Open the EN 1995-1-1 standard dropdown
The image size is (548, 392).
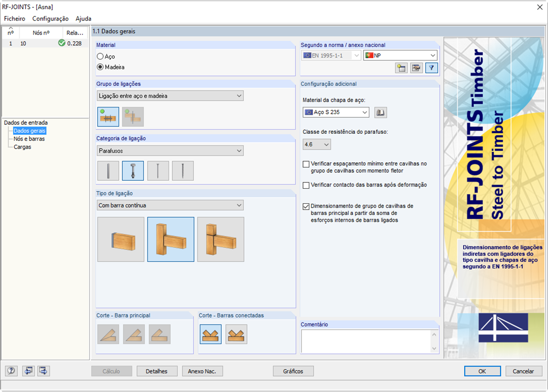(x=331, y=55)
